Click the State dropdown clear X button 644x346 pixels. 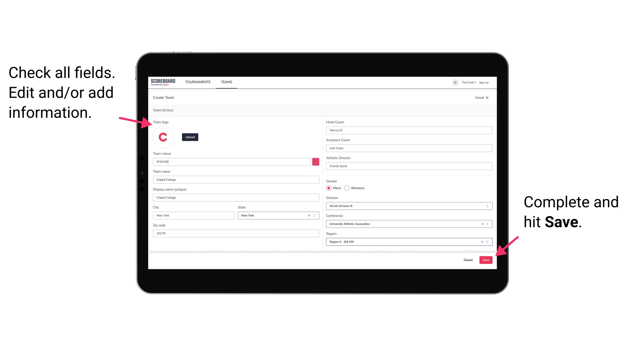[309, 215]
